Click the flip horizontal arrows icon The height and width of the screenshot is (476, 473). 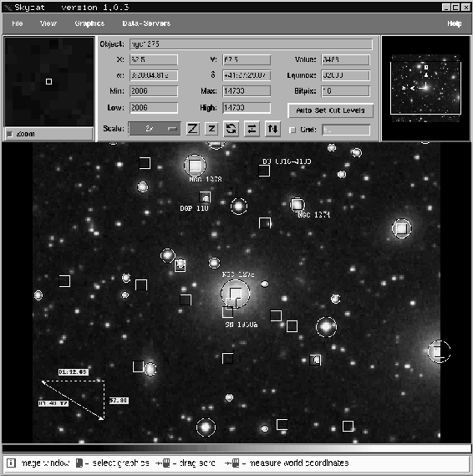pos(252,129)
